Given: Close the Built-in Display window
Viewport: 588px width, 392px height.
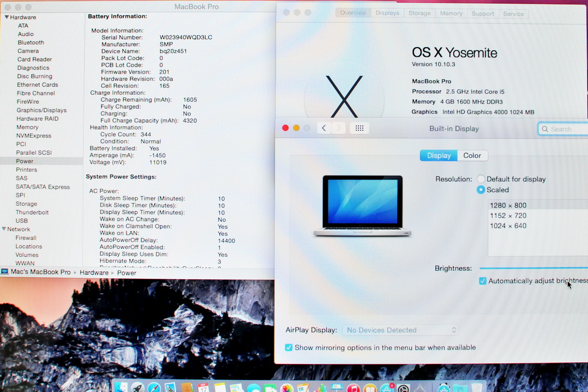Looking at the screenshot, I should [285, 128].
